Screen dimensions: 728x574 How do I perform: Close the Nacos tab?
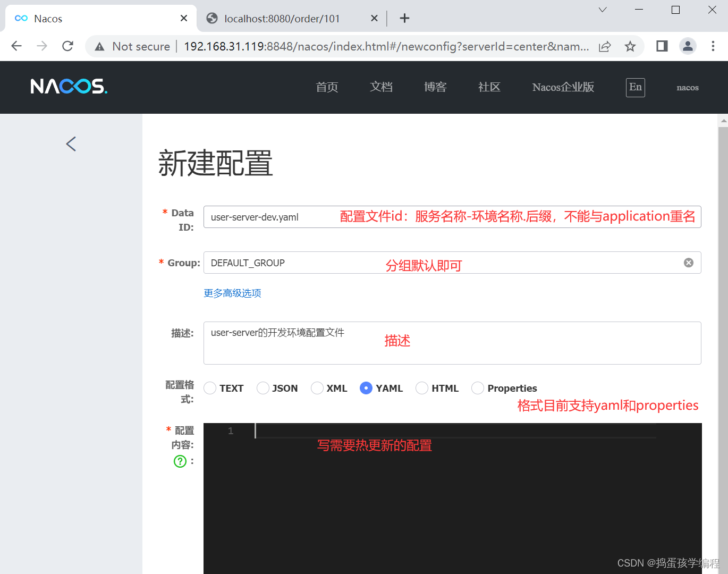point(184,19)
